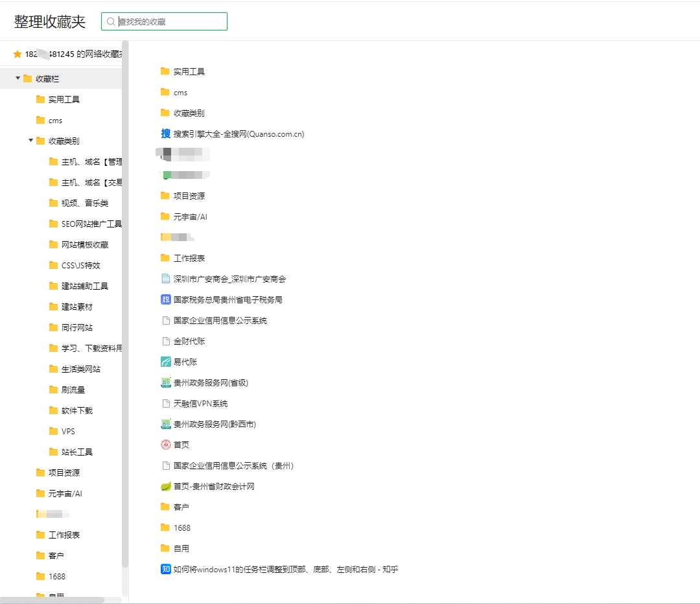The image size is (700, 604).
Task: Open 生活类网站 folder in the tree
Action: 81,369
